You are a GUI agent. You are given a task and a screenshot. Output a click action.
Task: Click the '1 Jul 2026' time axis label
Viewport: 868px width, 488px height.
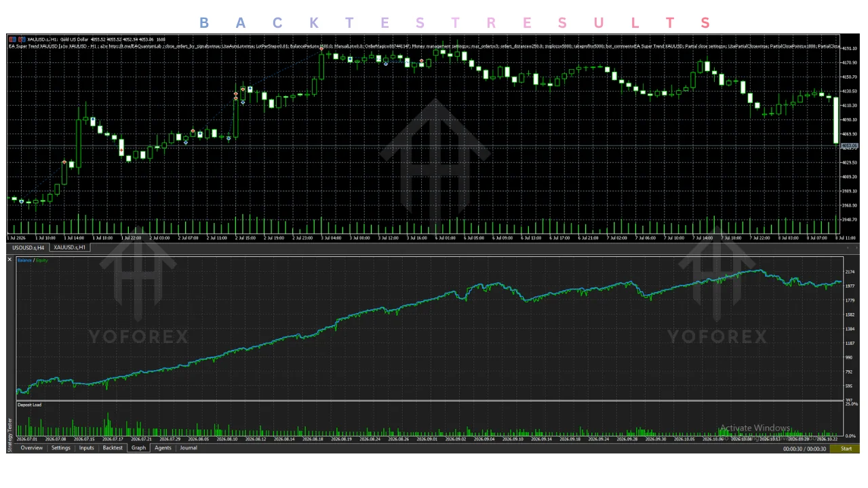click(x=17, y=238)
